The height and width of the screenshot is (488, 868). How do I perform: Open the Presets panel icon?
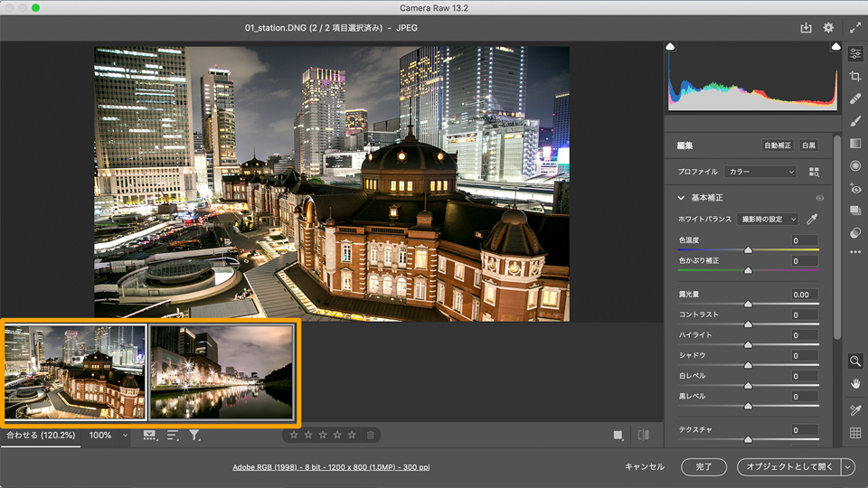pos(855,233)
